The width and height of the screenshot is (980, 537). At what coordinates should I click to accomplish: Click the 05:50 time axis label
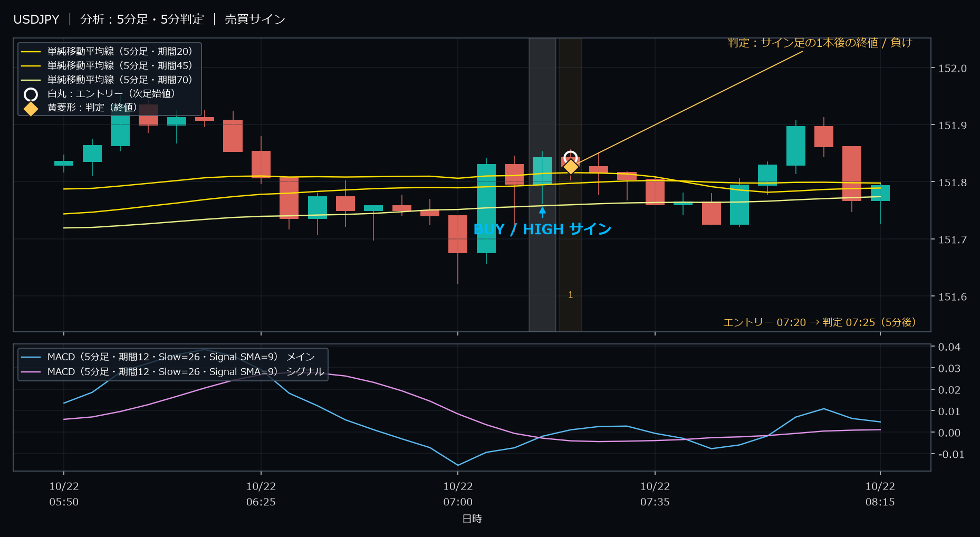[x=64, y=502]
